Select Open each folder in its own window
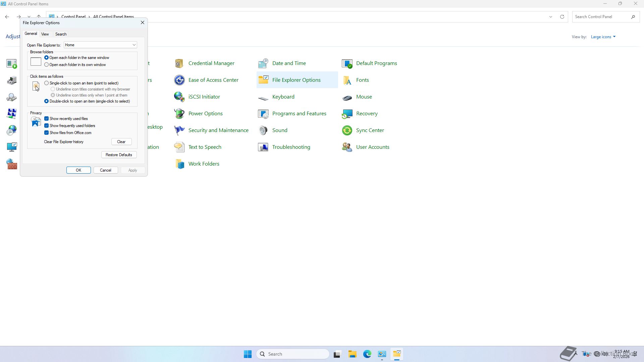Viewport: 644px width, 362px height. [x=47, y=65]
